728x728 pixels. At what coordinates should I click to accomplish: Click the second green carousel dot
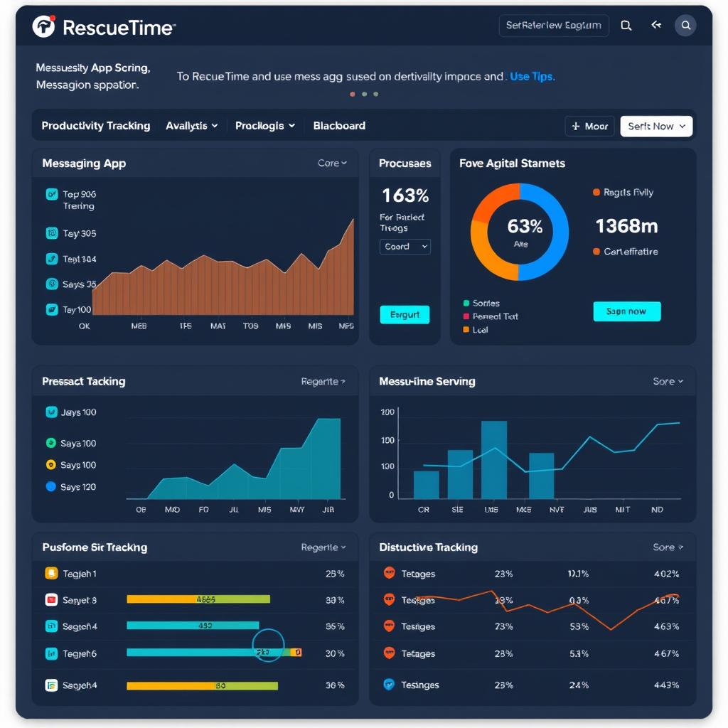pyautogui.click(x=365, y=95)
